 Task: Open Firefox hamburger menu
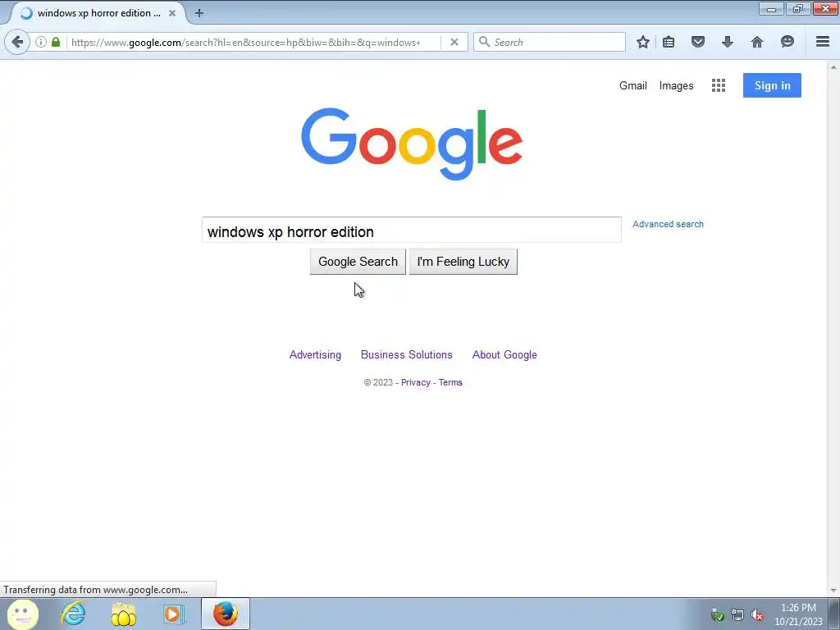[823, 42]
